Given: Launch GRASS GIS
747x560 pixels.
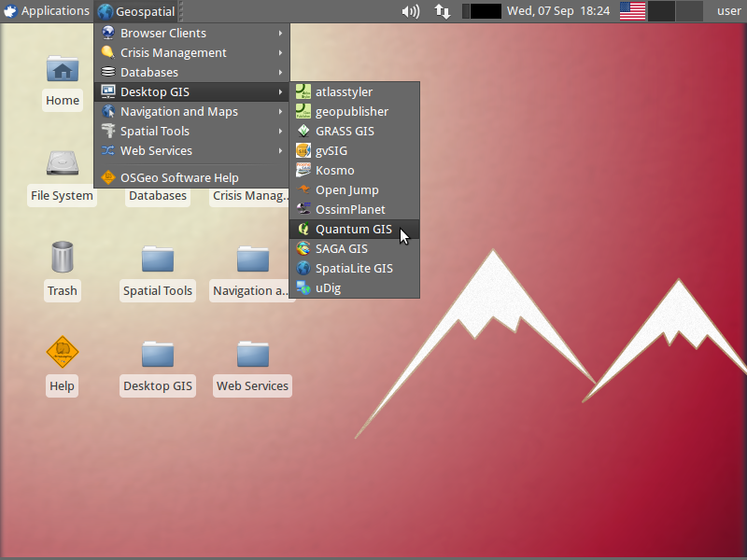Looking at the screenshot, I should coord(355,131).
